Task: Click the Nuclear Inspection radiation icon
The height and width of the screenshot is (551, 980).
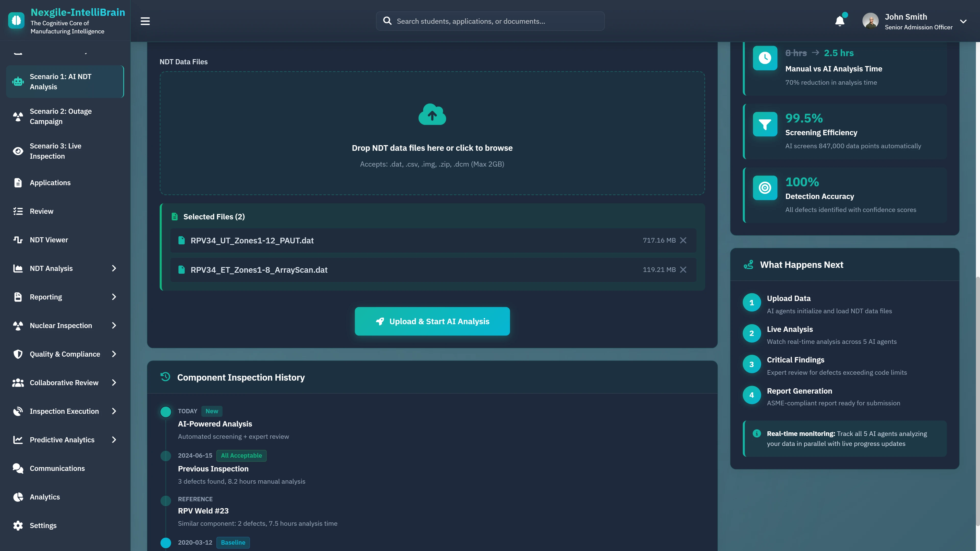Action: coord(18,325)
